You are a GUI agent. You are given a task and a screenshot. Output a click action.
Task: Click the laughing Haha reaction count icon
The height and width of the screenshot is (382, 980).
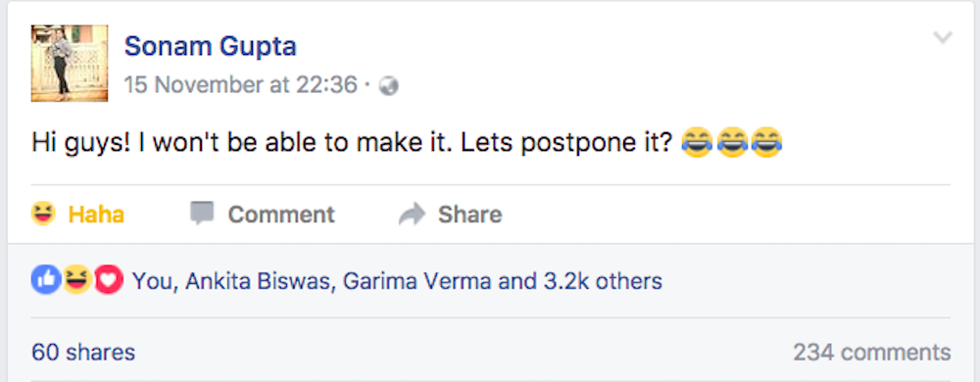[77, 279]
